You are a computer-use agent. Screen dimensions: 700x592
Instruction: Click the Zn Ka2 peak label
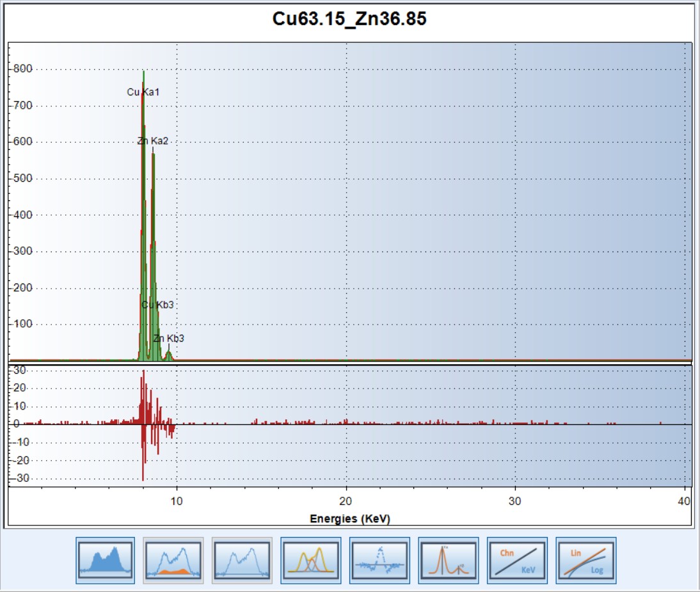[x=153, y=141]
